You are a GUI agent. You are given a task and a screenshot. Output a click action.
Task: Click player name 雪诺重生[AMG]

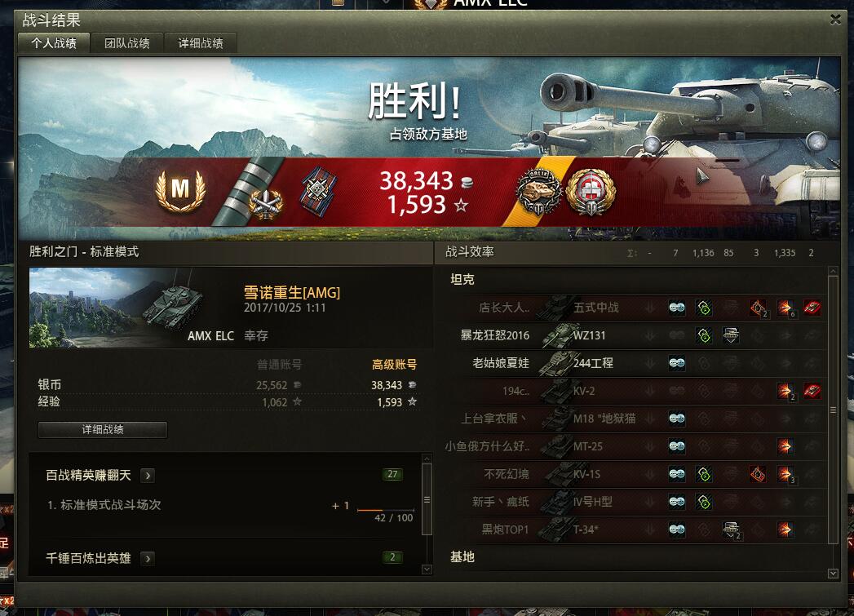[292, 292]
